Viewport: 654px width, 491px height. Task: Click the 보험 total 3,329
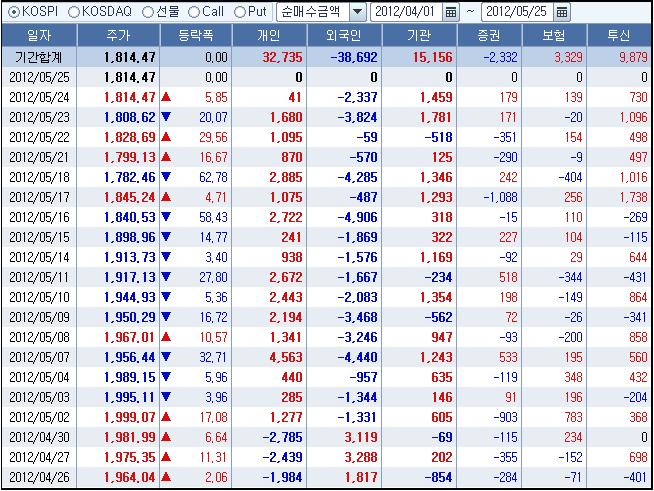(568, 57)
